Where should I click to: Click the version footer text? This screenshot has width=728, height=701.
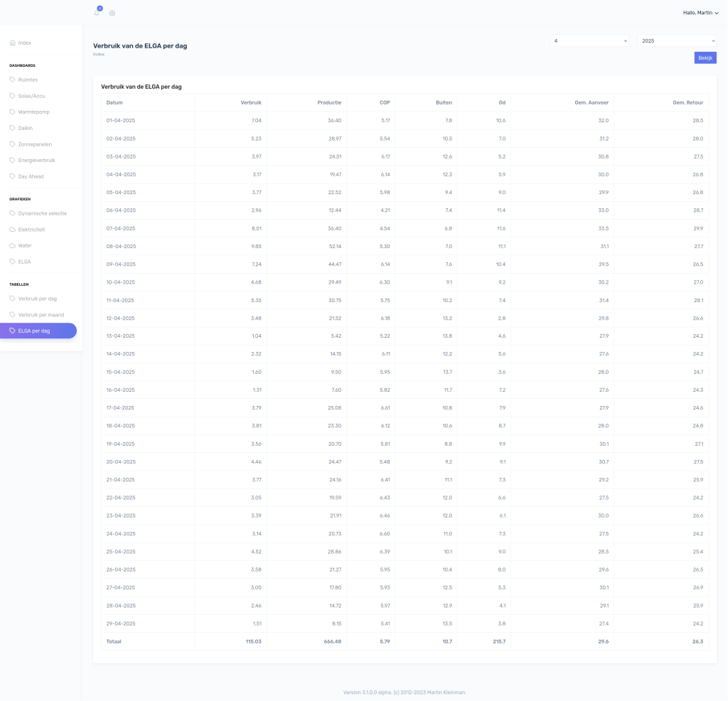(x=405, y=692)
